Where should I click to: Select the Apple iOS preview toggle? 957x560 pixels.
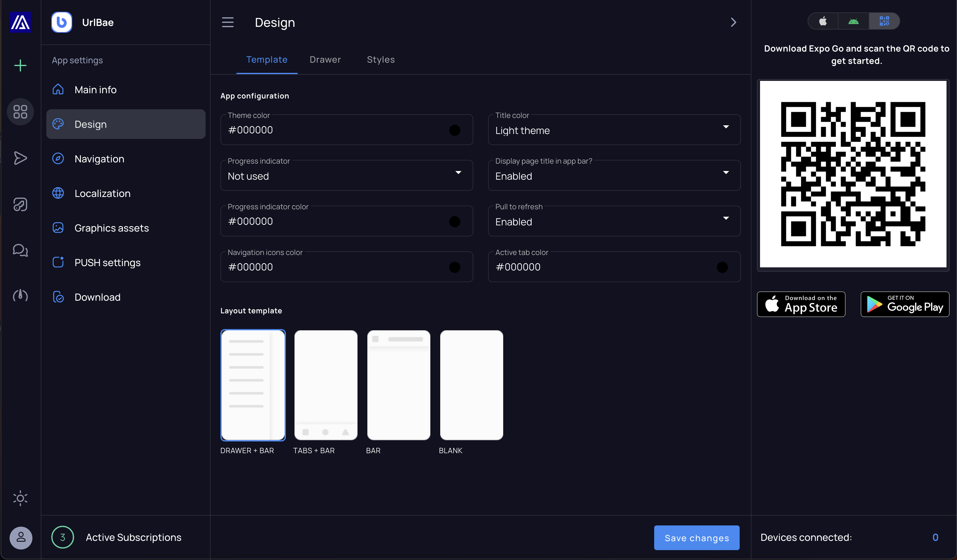(x=823, y=21)
